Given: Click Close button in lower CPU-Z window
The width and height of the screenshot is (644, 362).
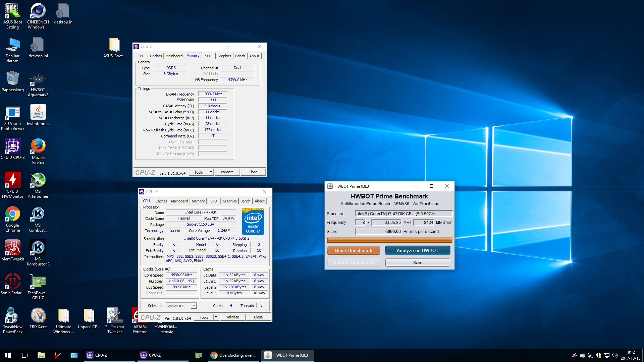Looking at the screenshot, I should [258, 317].
